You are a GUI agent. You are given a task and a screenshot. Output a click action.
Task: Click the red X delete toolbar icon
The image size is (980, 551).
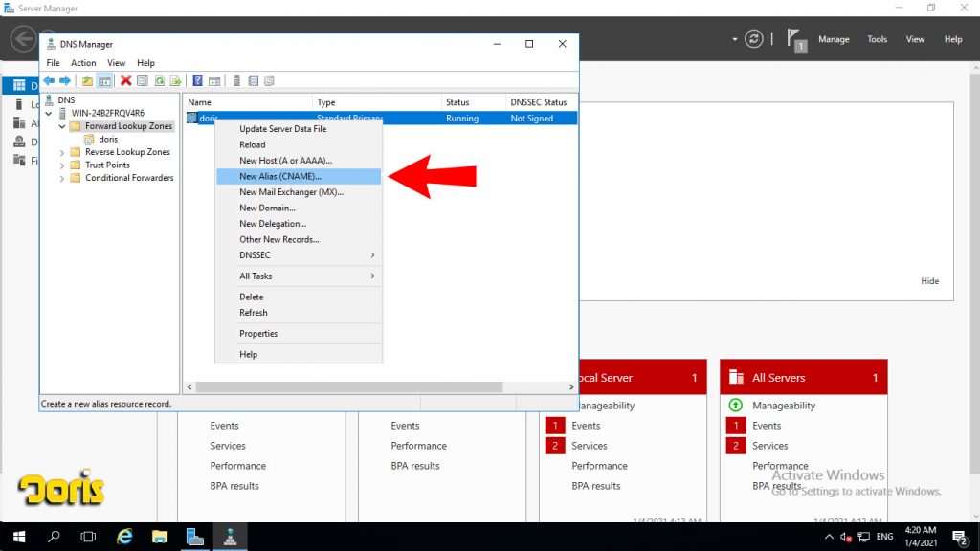click(x=125, y=80)
